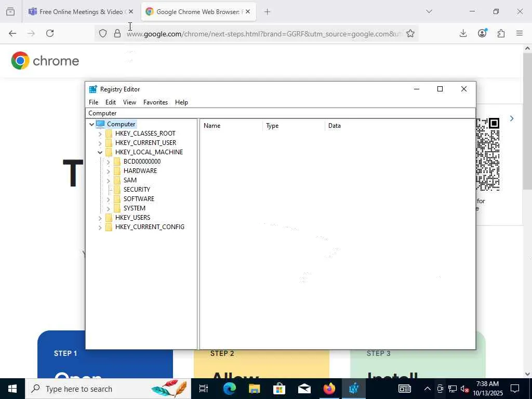Open Firefox extensions puzzle icon
Image resolution: width=532 pixels, height=399 pixels.
(x=501, y=33)
